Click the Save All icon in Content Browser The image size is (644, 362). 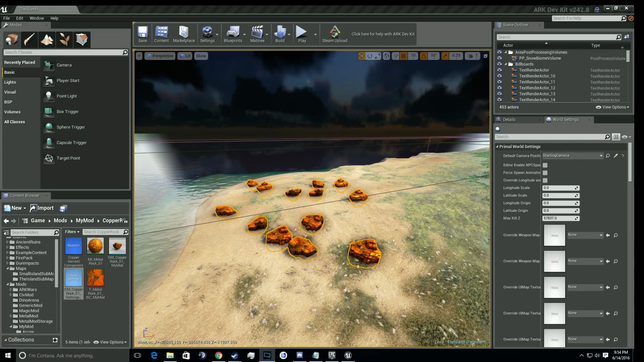(63, 208)
